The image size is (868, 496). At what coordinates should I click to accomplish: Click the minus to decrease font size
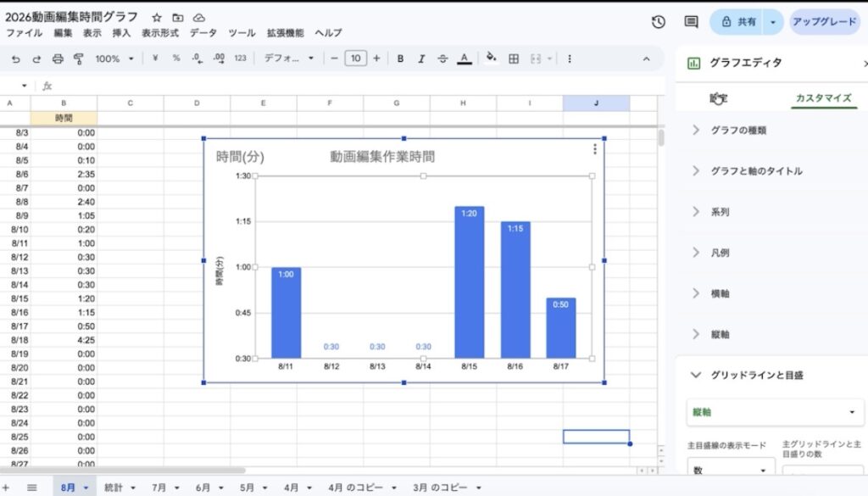334,59
